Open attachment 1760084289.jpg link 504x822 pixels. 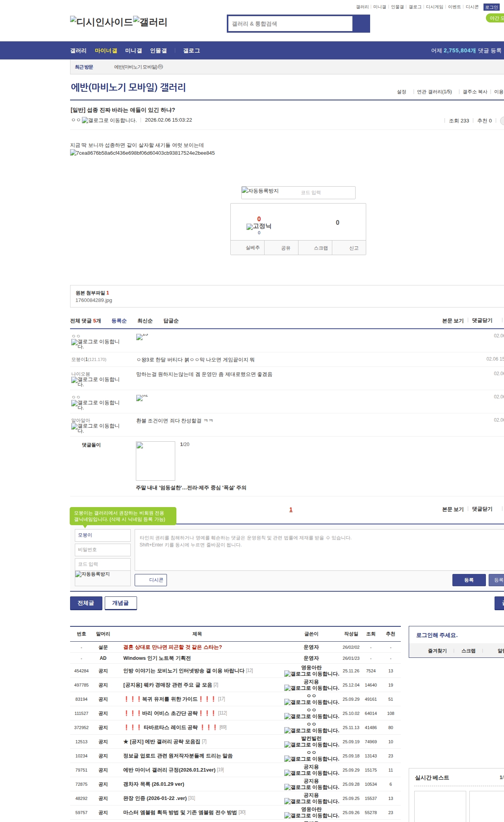94,300
